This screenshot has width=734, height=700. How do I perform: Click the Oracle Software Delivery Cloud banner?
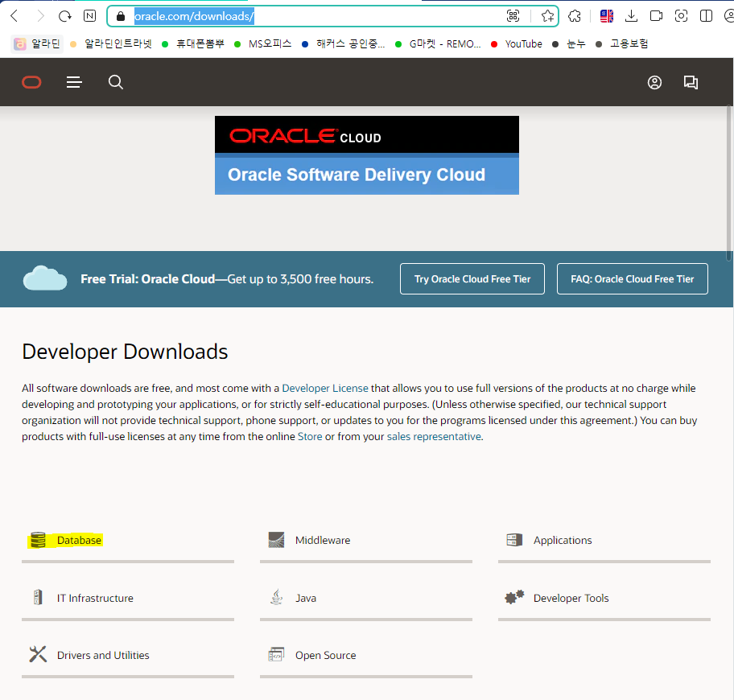click(x=366, y=154)
